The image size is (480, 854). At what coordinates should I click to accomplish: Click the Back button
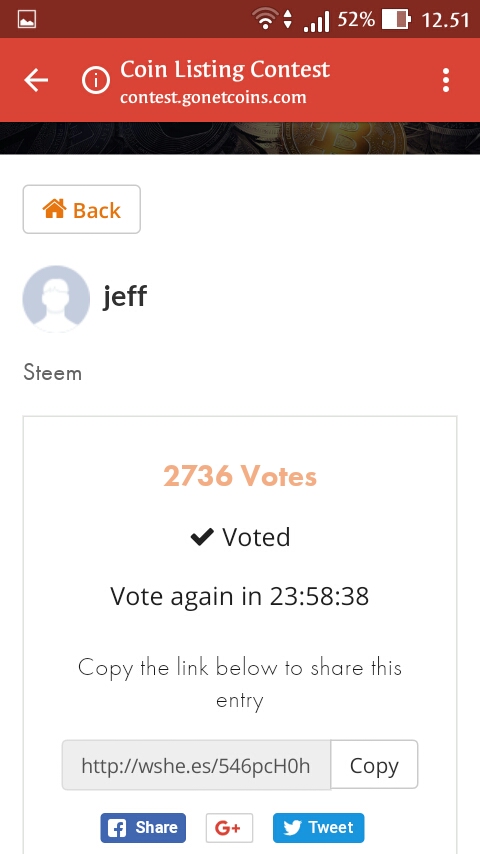point(82,209)
